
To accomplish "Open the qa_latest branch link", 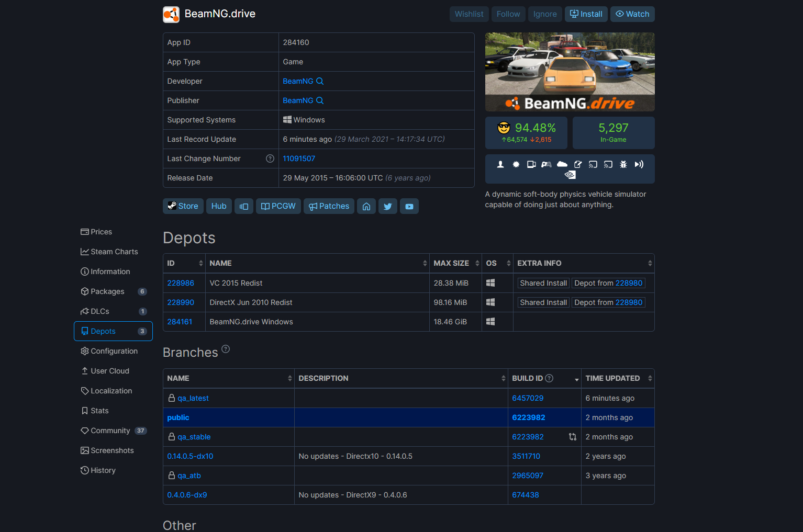I will (x=193, y=398).
